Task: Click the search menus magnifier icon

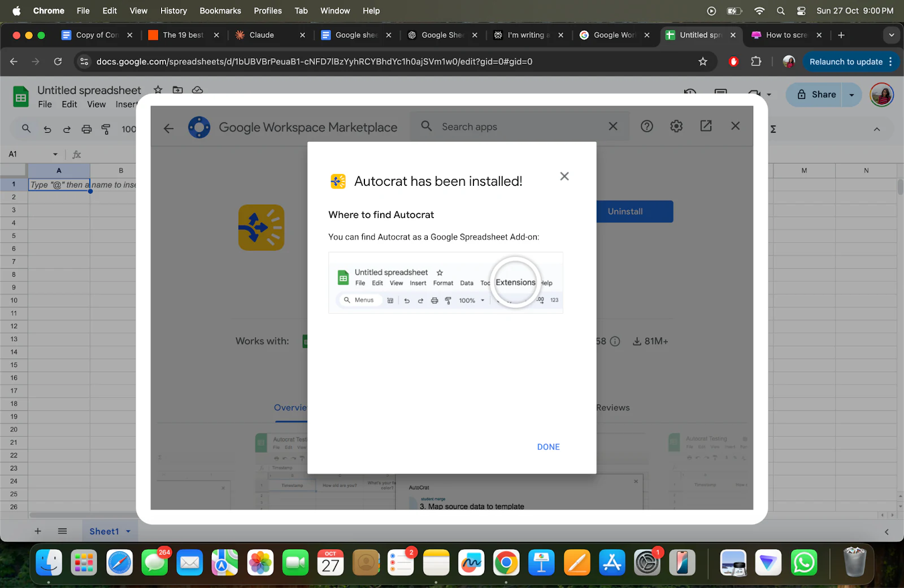Action: [26, 129]
